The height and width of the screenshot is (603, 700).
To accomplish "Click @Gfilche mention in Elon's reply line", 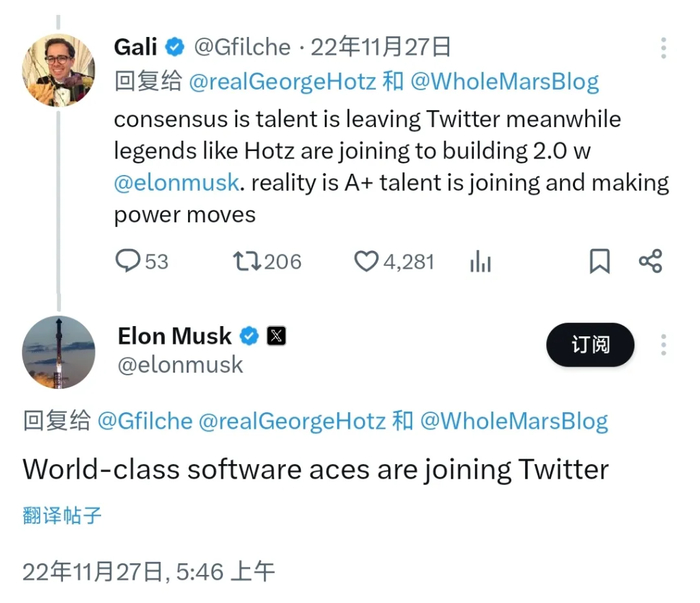I will [145, 421].
